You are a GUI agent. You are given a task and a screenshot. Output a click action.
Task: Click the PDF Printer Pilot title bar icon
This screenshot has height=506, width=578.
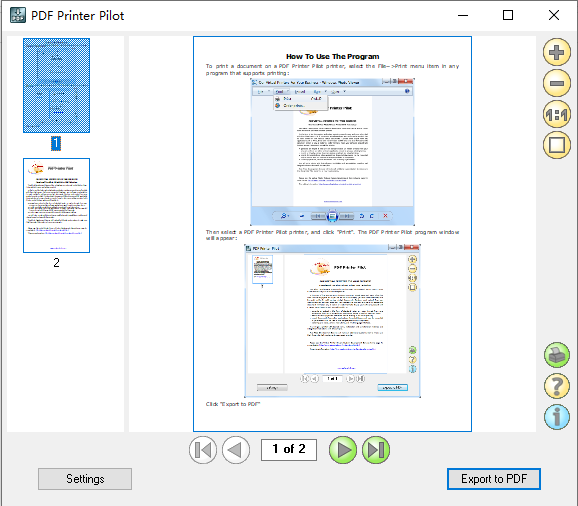pos(18,15)
